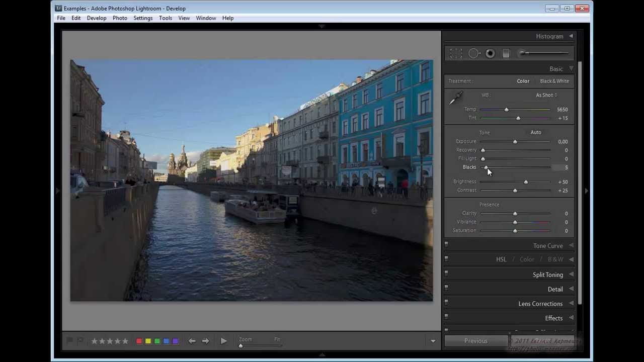Open the As Shot white balance dropdown
The image size is (644, 362).
546,95
